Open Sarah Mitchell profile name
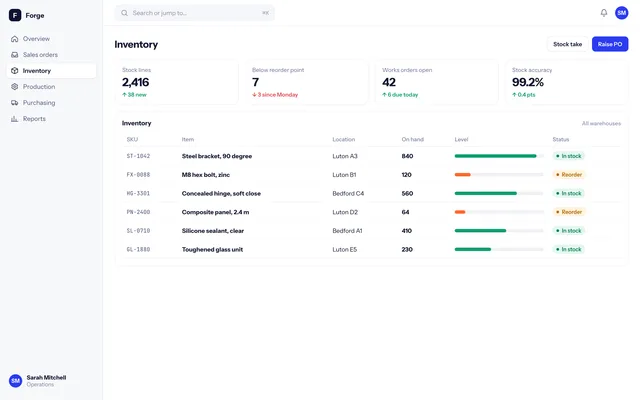The height and width of the screenshot is (400, 640). coord(46,378)
